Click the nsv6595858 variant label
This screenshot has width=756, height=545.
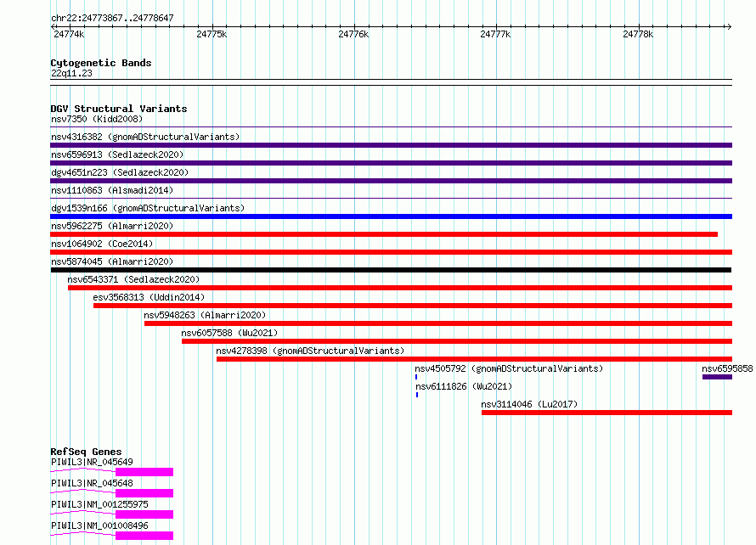[x=727, y=368]
